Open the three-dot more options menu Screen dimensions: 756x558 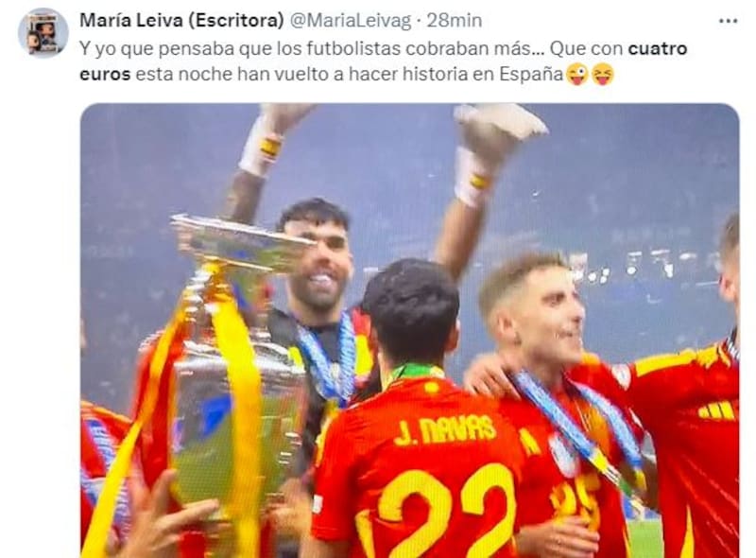(x=728, y=21)
